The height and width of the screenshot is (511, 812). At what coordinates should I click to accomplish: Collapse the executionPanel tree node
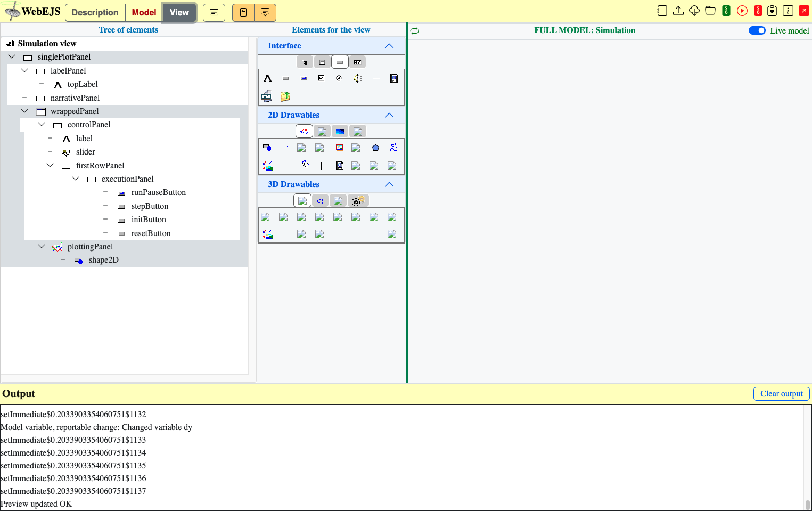point(76,179)
